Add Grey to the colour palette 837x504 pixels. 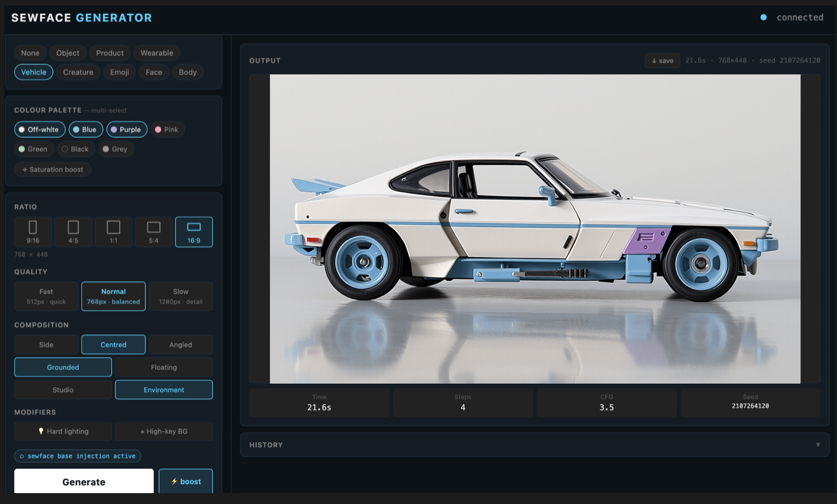pyautogui.click(x=116, y=149)
